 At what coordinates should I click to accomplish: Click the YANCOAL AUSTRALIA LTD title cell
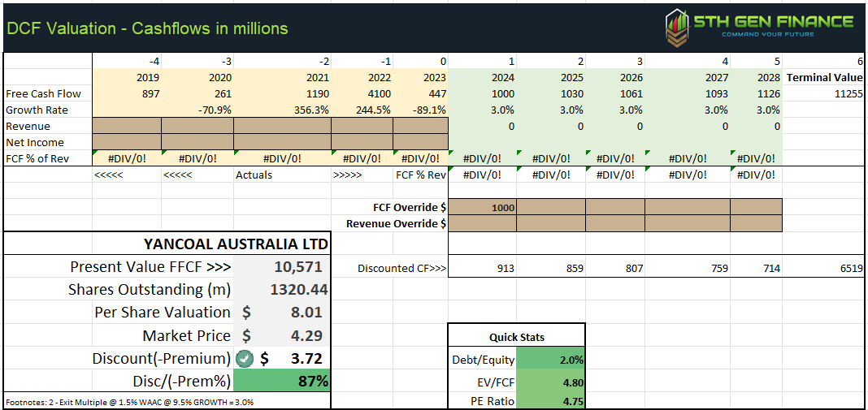(x=235, y=244)
